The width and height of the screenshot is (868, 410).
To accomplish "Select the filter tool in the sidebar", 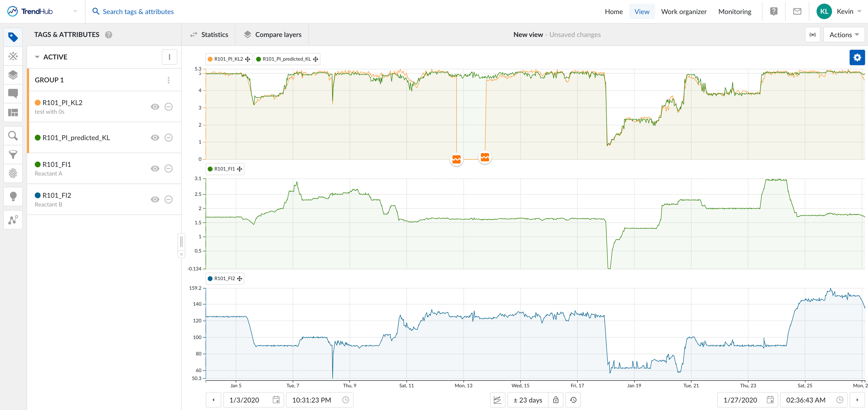I will coord(13,155).
